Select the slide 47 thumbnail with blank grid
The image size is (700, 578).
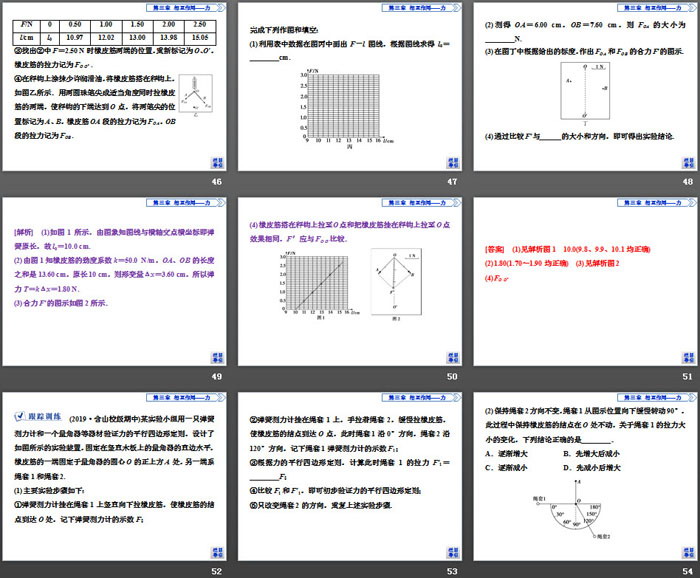(350, 87)
